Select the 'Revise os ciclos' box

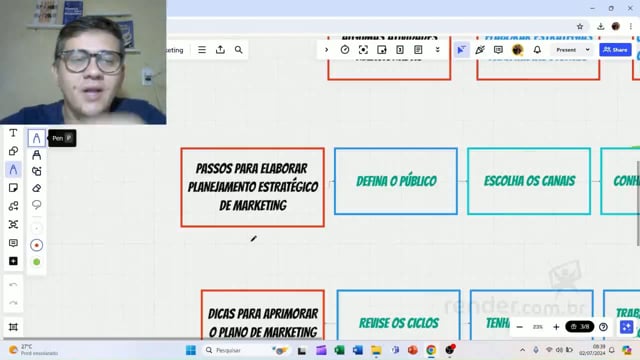coord(398,315)
